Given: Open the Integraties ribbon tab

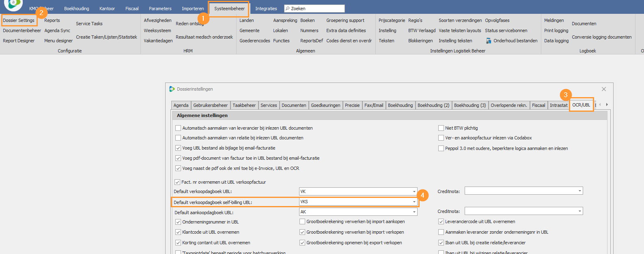Looking at the screenshot, I should pos(266,9).
